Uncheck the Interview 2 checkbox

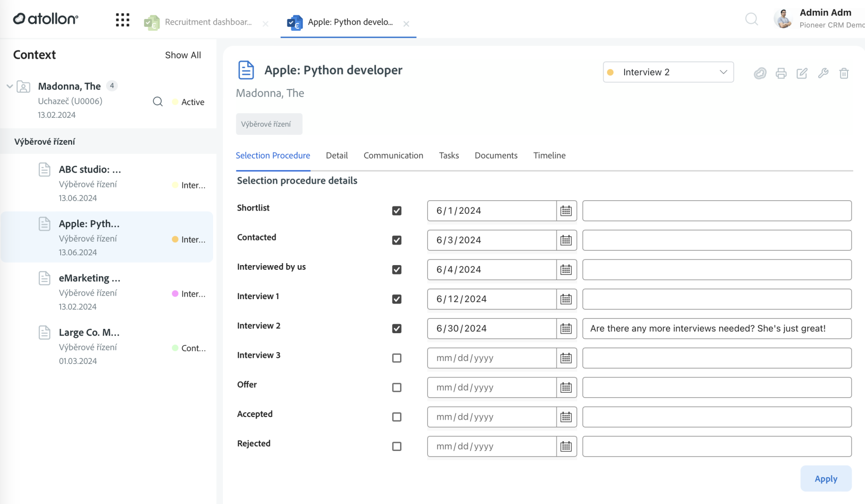click(x=396, y=328)
